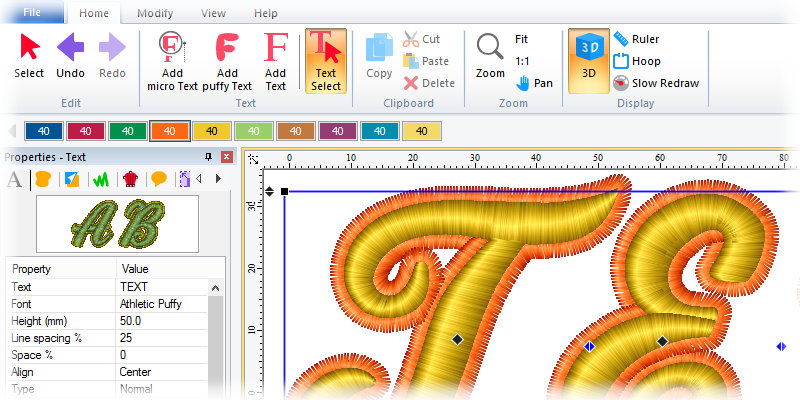Click the Undo arrow
The image size is (800, 400).
(70, 55)
